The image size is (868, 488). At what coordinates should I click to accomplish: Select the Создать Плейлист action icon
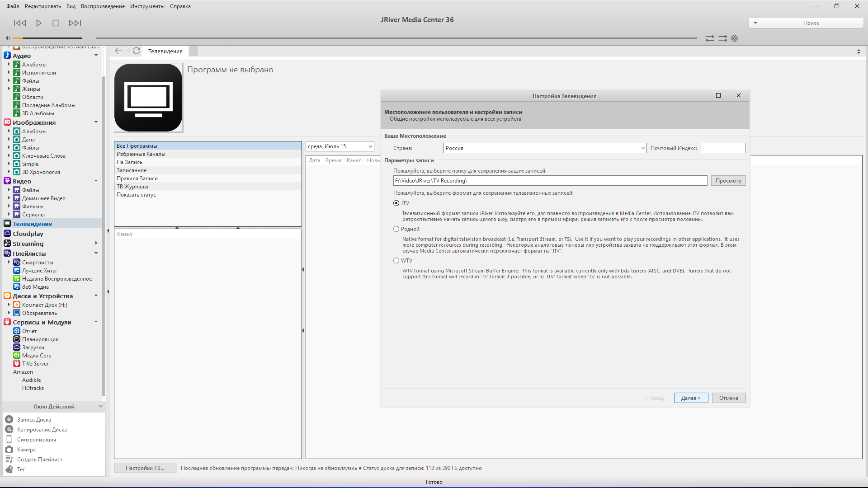click(9, 460)
